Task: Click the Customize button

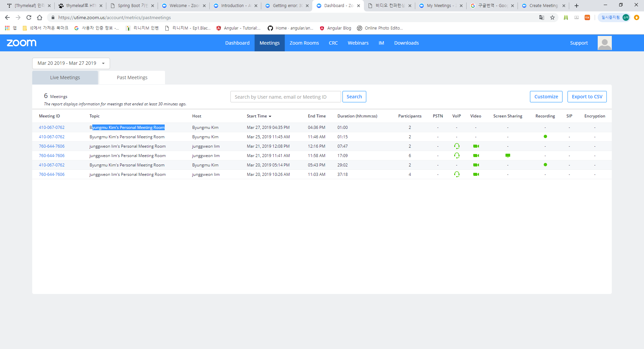Action: coord(546,97)
